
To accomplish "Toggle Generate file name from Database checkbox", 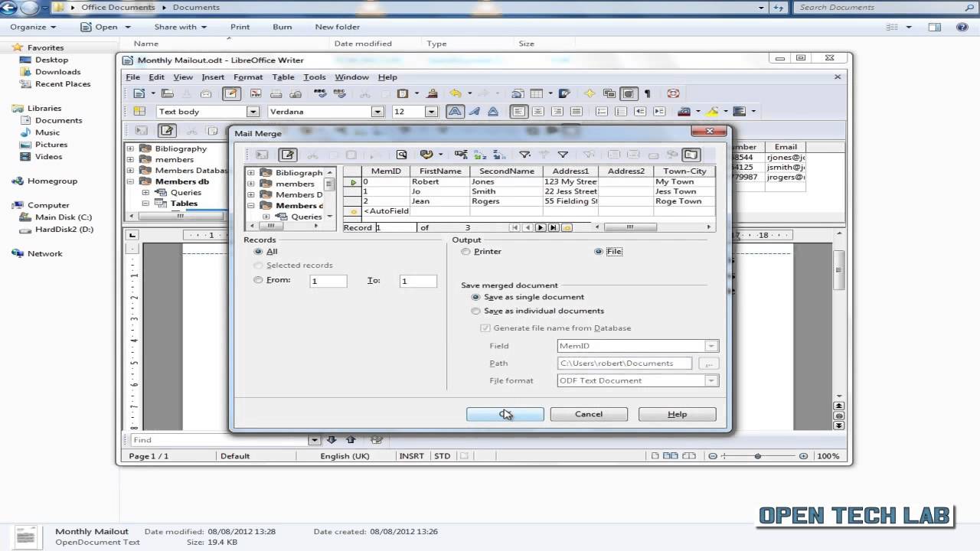I will 485,328.
